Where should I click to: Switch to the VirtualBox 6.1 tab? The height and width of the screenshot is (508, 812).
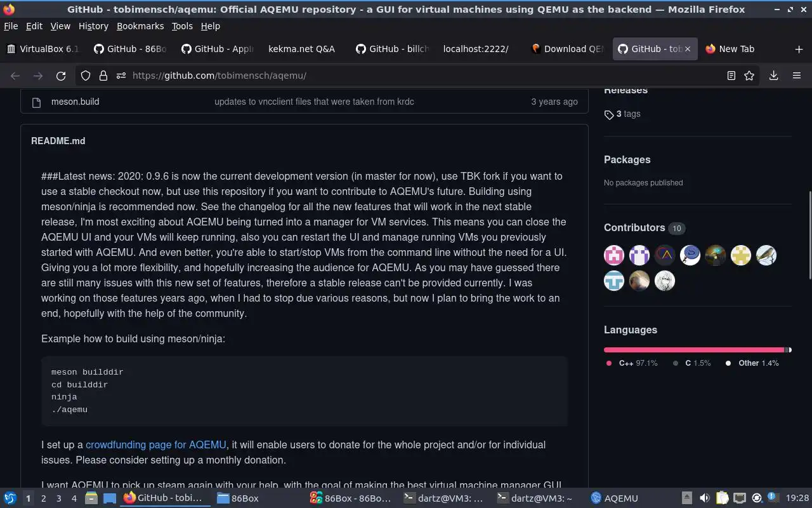[x=43, y=49]
